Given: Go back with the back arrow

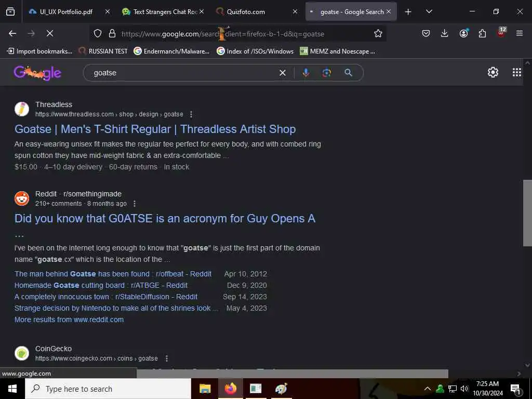Looking at the screenshot, I should 12,33.
